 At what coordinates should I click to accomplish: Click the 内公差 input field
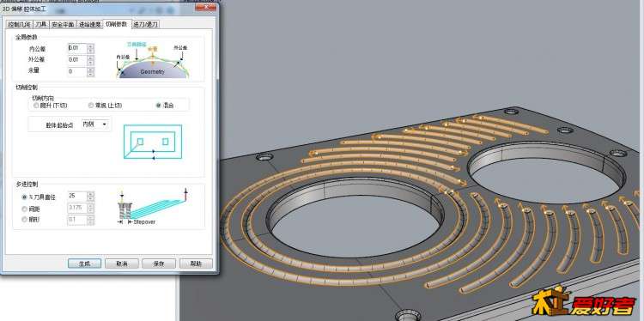click(77, 48)
